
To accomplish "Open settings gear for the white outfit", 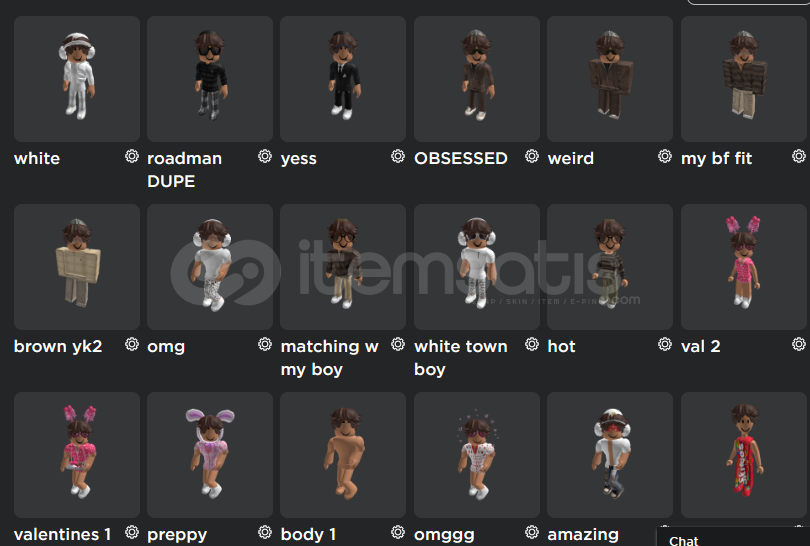I will (x=132, y=156).
